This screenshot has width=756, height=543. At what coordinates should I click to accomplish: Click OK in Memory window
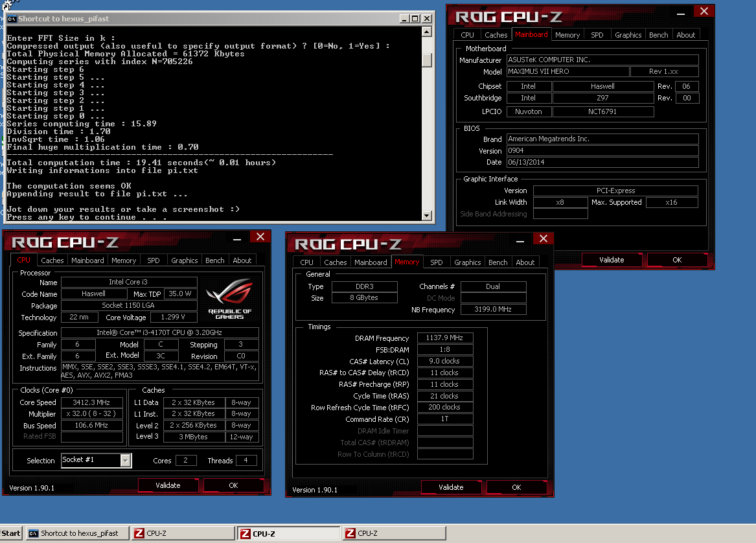coord(516,487)
